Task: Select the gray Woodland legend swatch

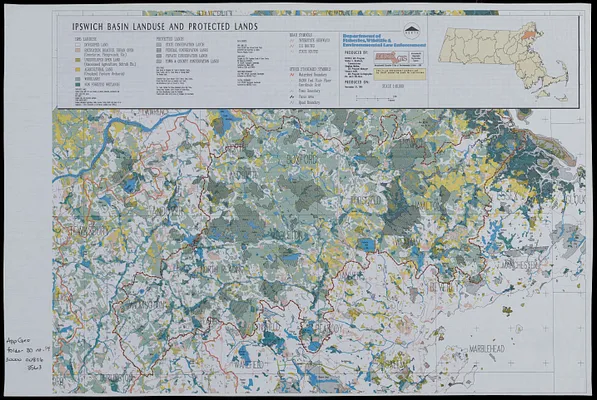Action: (77, 79)
